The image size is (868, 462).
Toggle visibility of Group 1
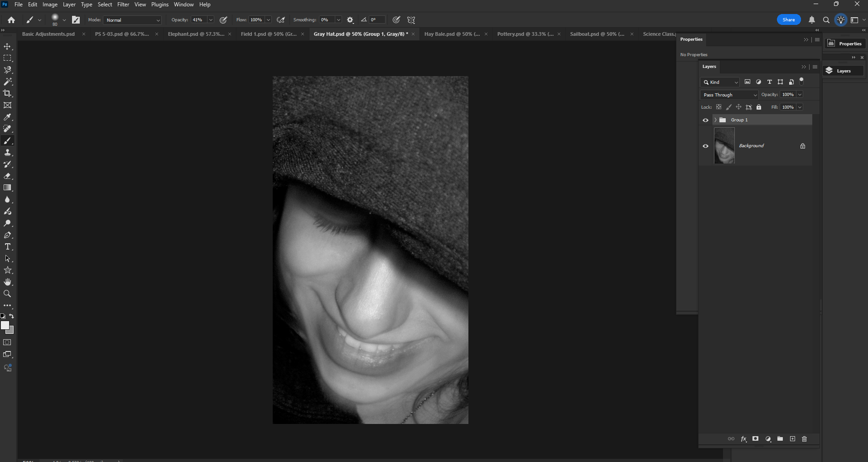tap(705, 120)
